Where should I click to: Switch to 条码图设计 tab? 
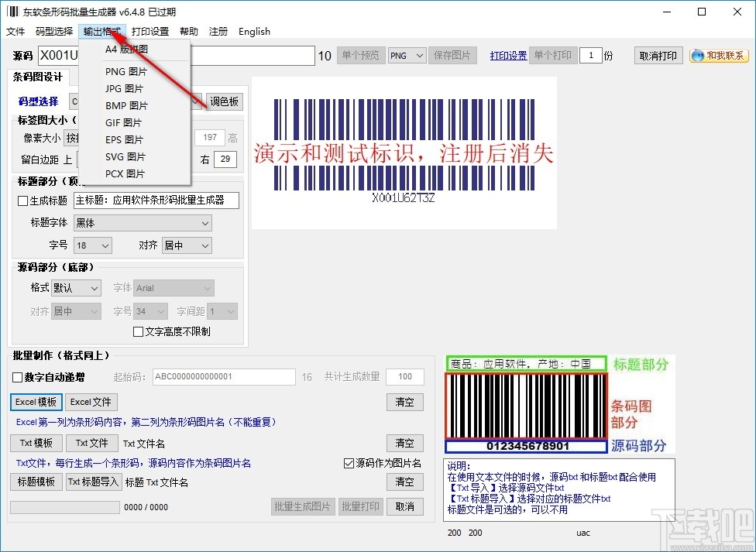[x=38, y=77]
